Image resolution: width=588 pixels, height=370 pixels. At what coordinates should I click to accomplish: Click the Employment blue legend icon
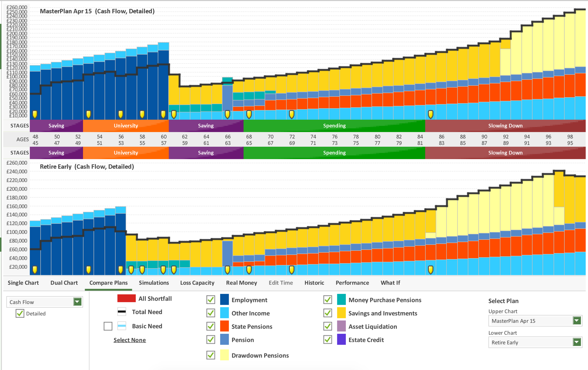(224, 300)
